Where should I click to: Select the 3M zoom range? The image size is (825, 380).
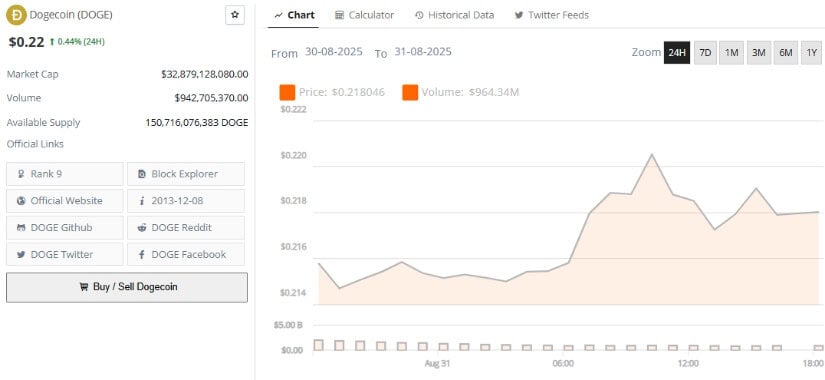(x=758, y=53)
